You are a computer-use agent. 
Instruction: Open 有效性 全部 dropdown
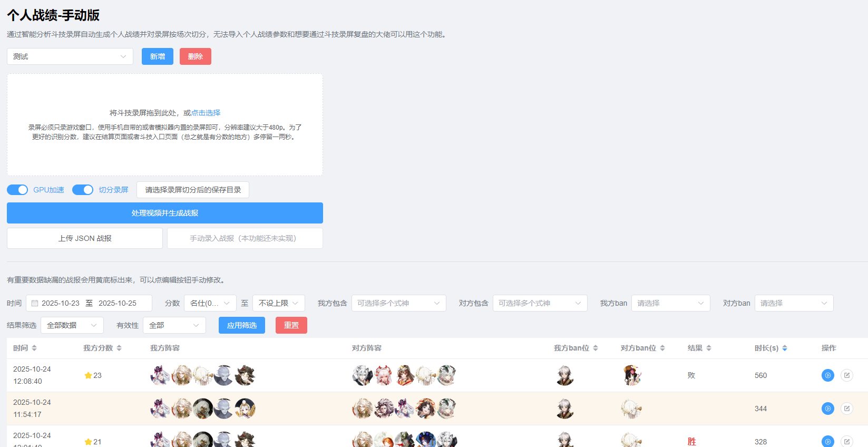(x=174, y=325)
